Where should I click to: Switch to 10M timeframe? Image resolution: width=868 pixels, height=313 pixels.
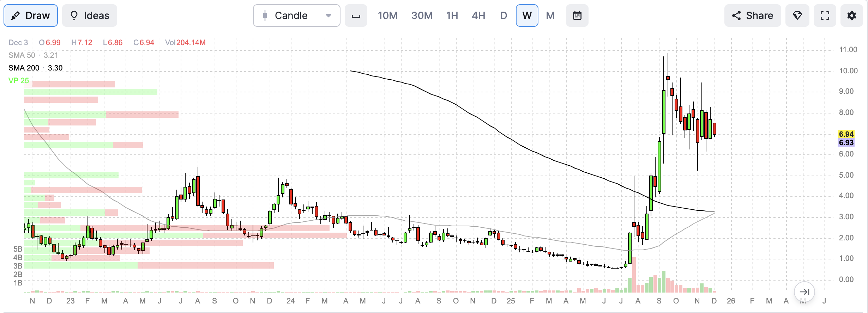pos(387,16)
